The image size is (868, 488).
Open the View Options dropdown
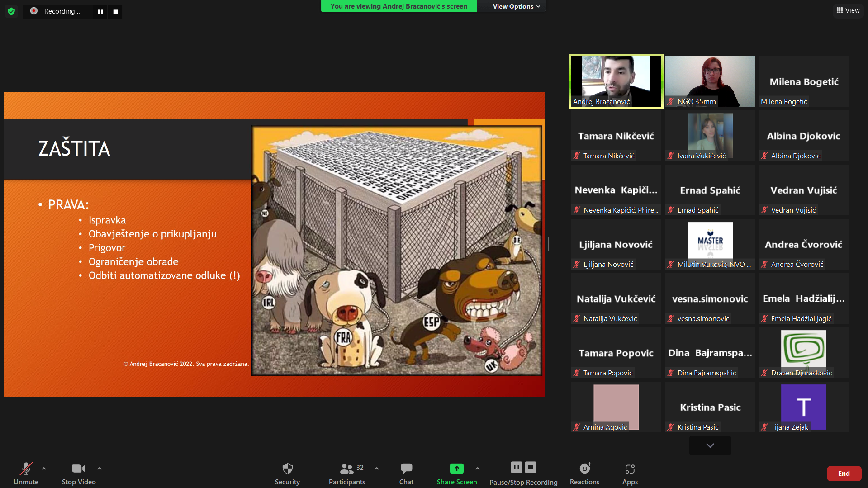(517, 6)
